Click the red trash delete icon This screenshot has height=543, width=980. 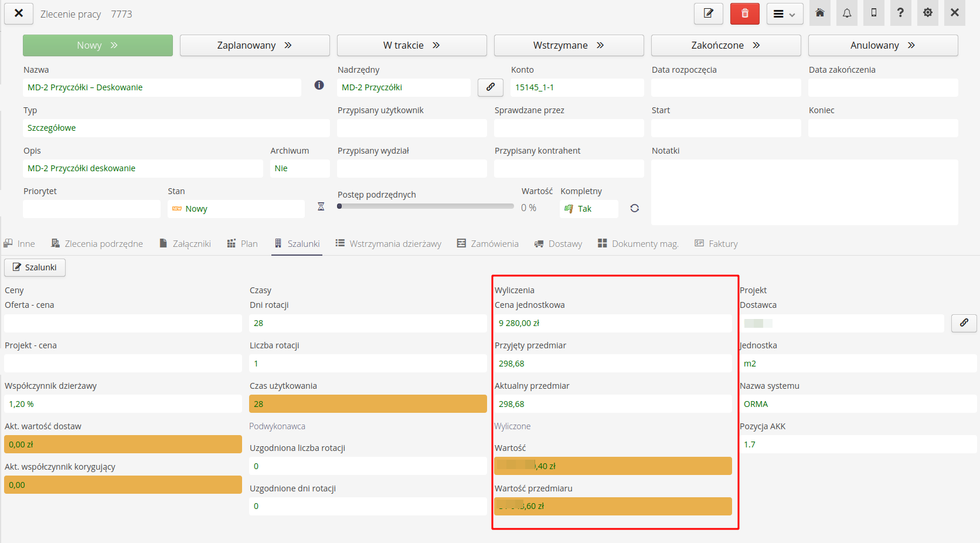pos(744,13)
